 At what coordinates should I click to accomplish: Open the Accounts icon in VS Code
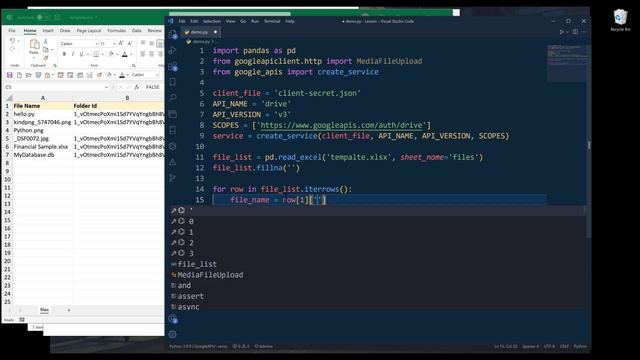[173, 319]
